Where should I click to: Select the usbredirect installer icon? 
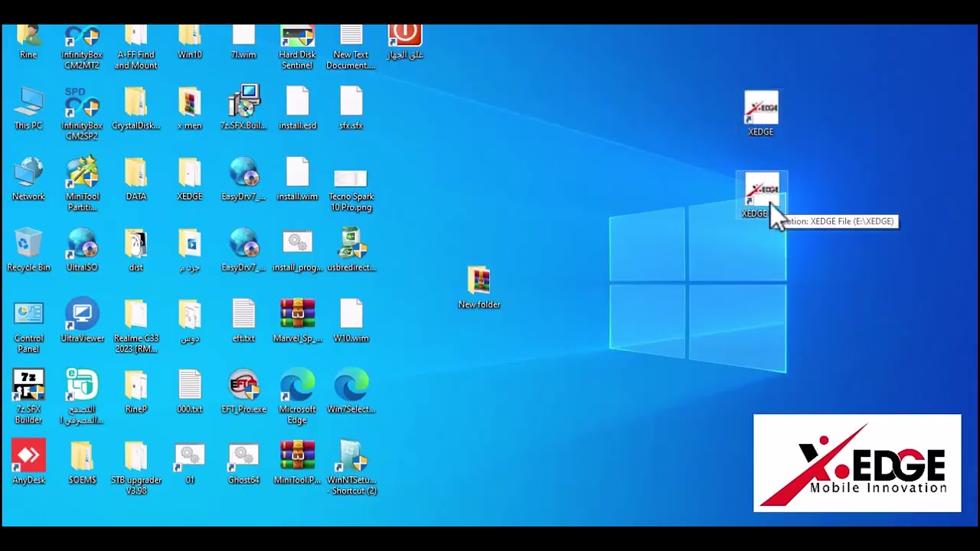(x=351, y=250)
